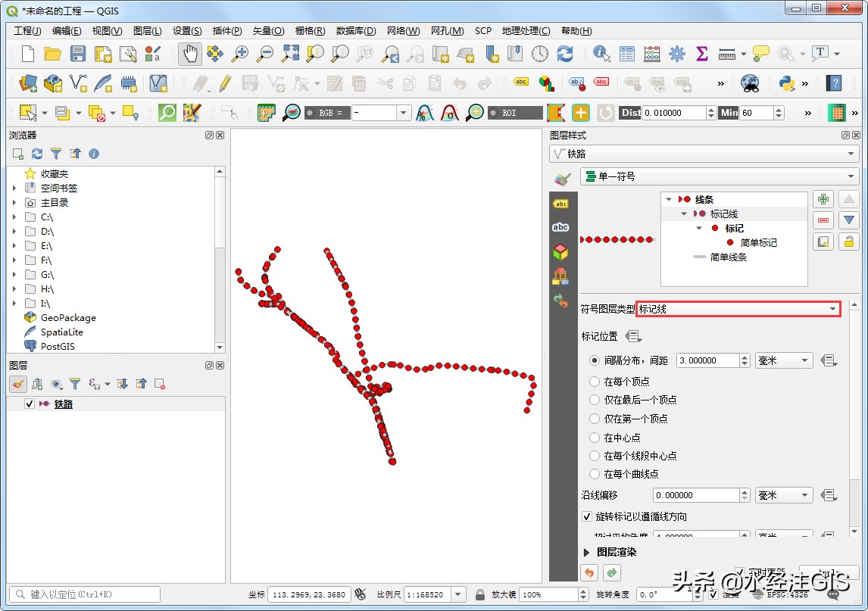Open the 插件(P) menu
Screen dimensions: 868x611
pyautogui.click(x=227, y=31)
